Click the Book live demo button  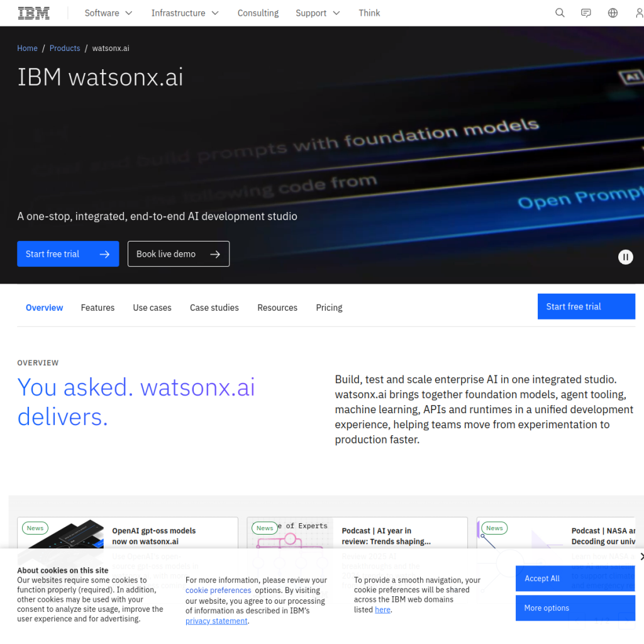click(x=179, y=254)
